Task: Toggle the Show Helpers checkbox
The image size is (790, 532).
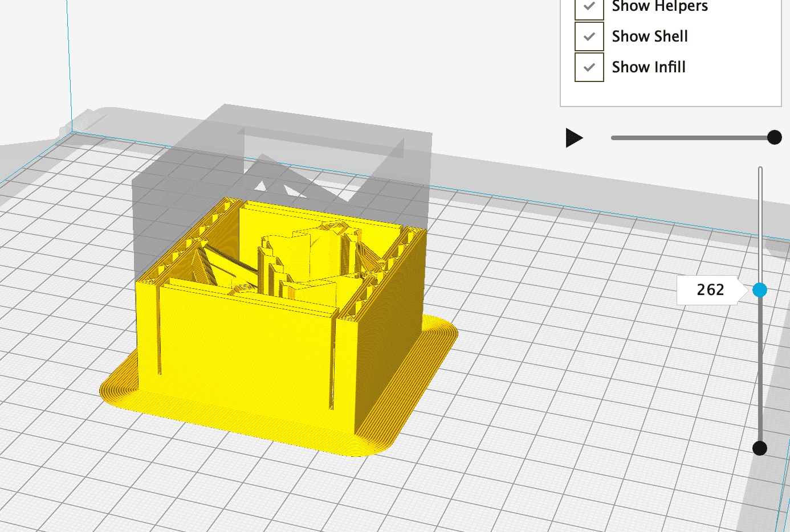Action: pos(589,7)
